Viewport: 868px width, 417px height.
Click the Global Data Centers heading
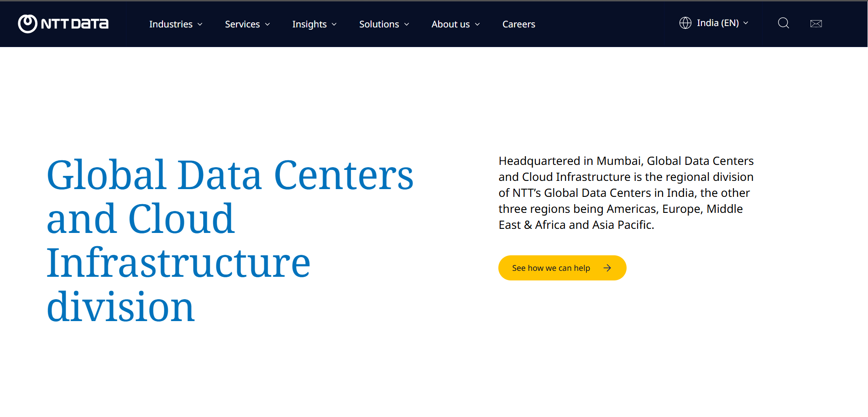(230, 240)
